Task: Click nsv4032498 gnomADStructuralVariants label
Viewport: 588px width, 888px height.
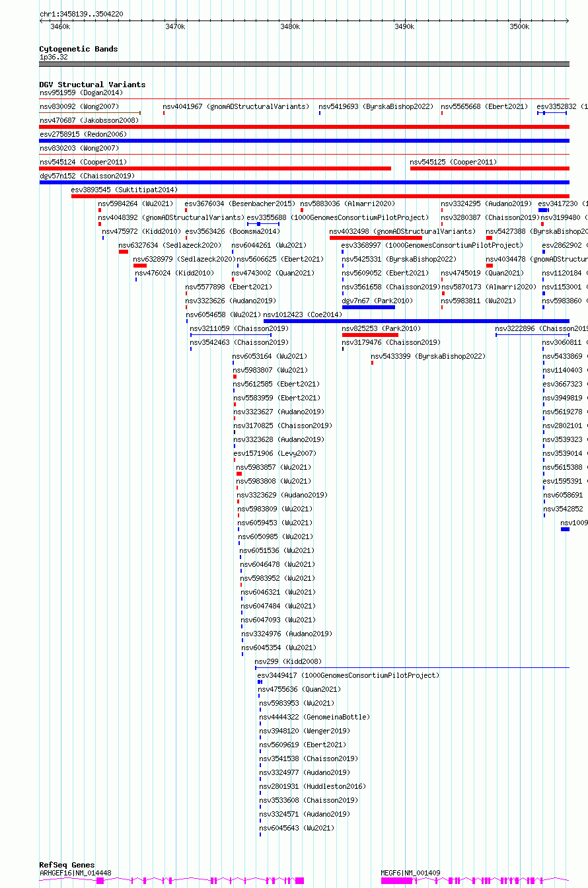Action: pos(402,231)
